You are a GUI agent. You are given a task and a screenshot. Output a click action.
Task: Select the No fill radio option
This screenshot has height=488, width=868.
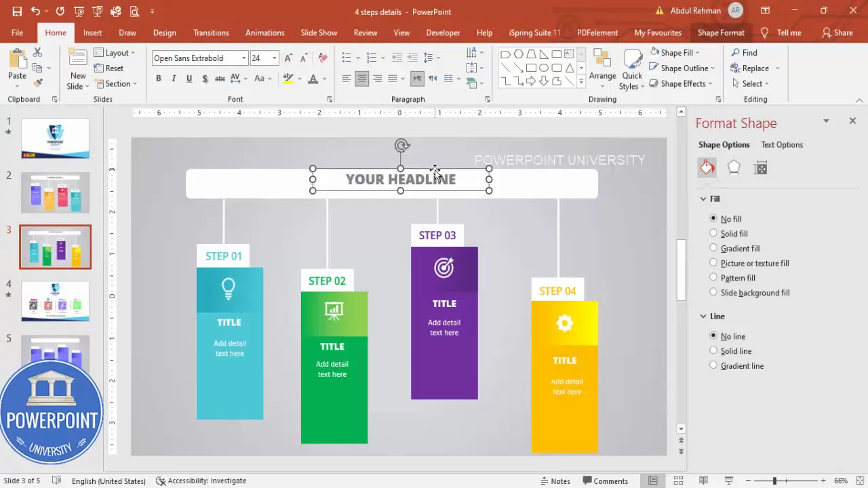click(713, 219)
